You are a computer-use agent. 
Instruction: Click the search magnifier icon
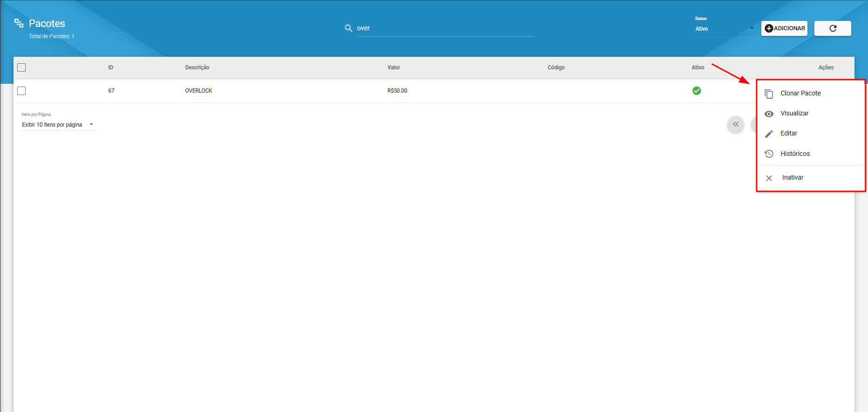349,28
